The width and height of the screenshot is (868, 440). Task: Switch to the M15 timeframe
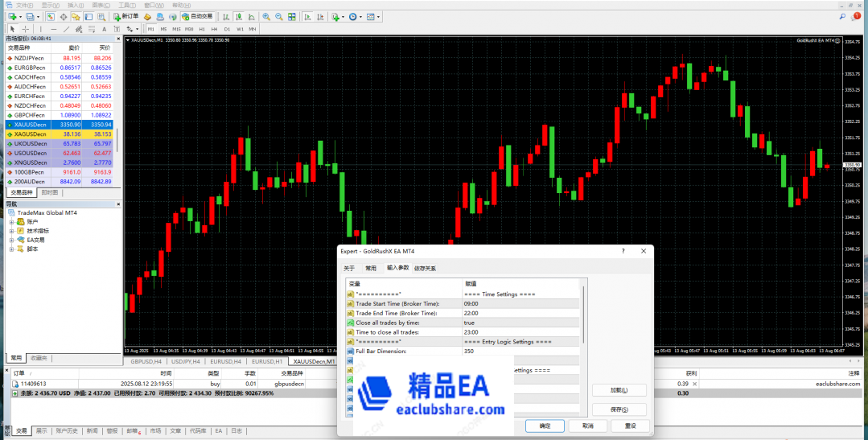tap(176, 29)
